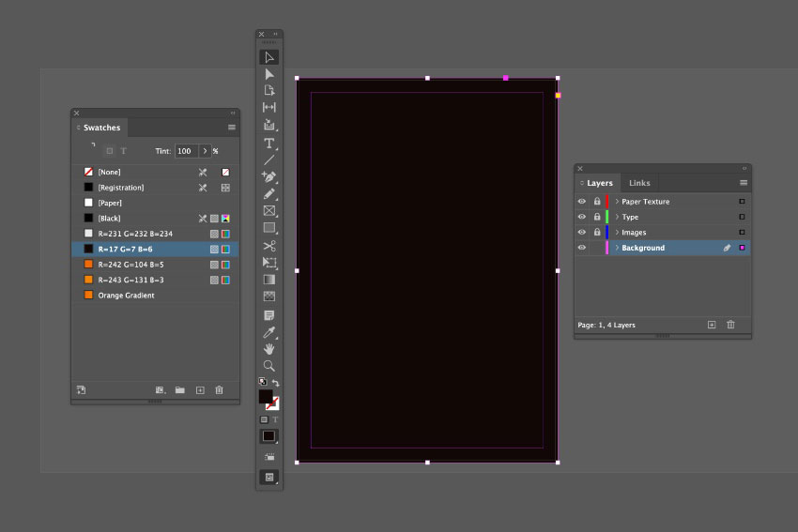Click New Swatch icon in Swatches panel
This screenshot has width=798, height=532.
tap(200, 390)
